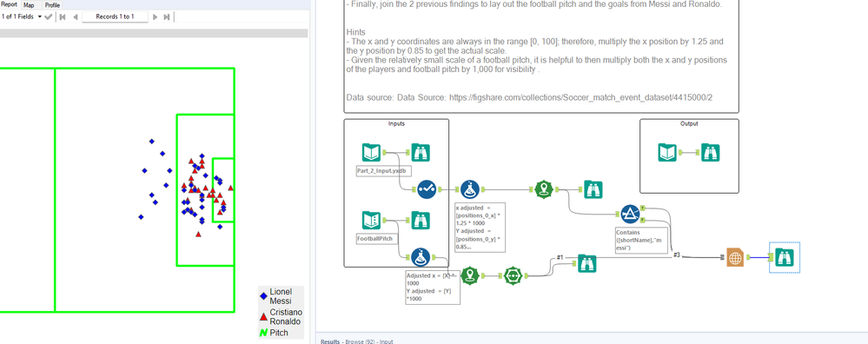
Task: Click the Inputs container title
Action: [x=396, y=124]
